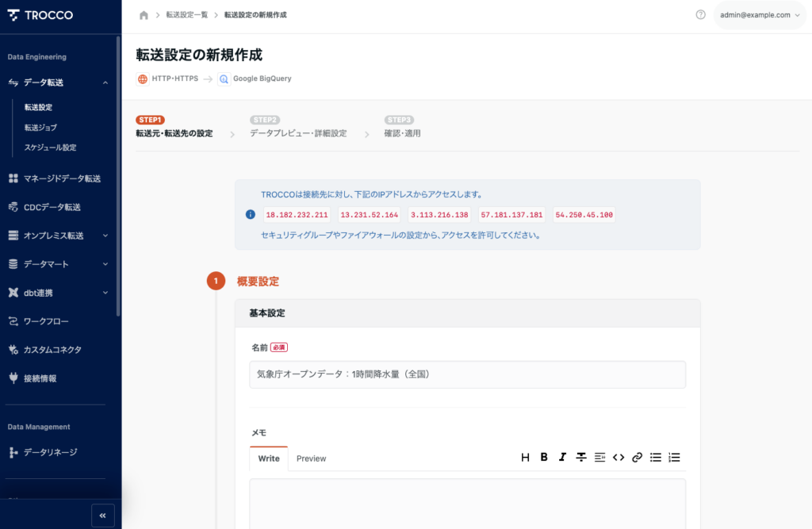Open 転送設定一覧 breadcrumb link
The height and width of the screenshot is (529, 812).
186,15
